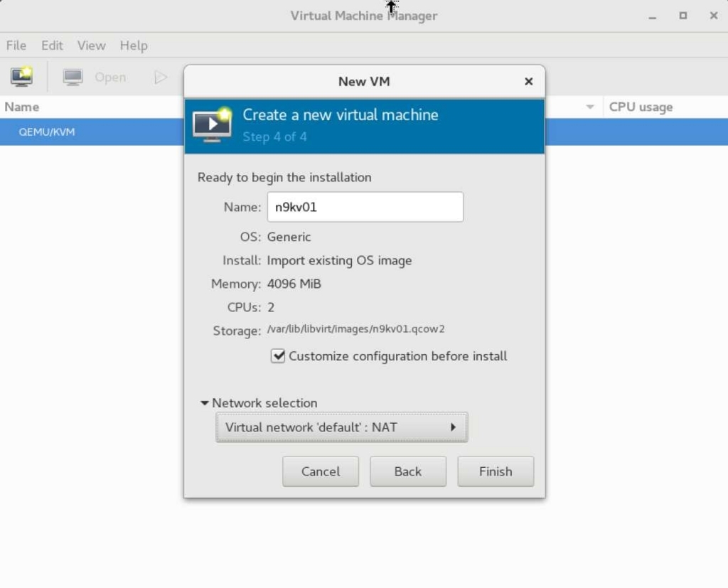Collapse the Network selection expander

click(204, 403)
